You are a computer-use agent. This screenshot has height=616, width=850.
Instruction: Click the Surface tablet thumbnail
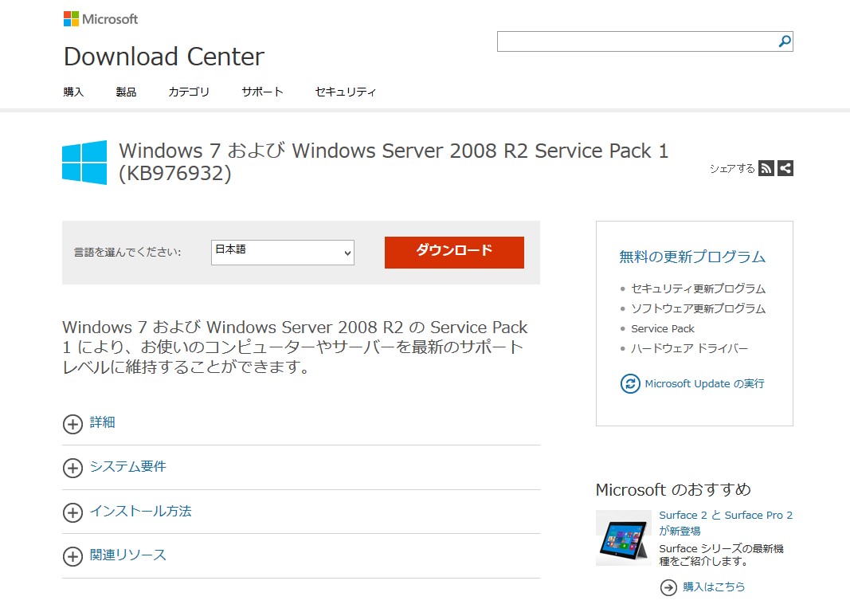[623, 538]
